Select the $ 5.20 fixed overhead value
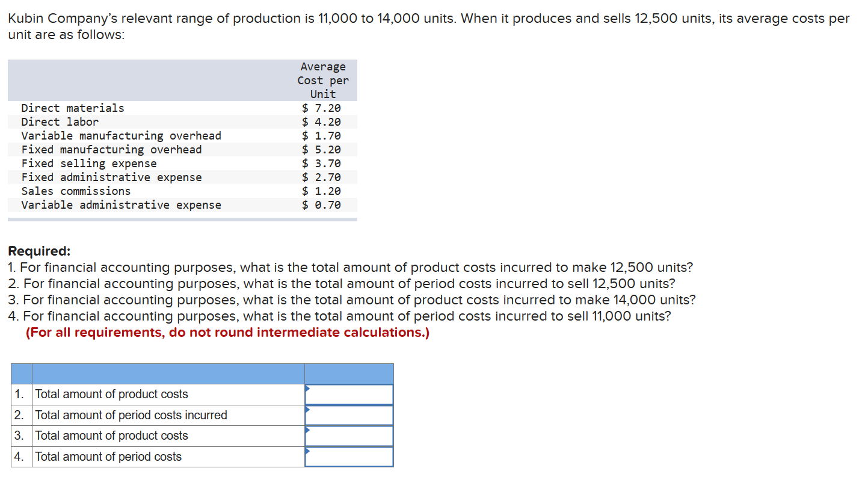This screenshot has height=483, width=868. point(321,150)
